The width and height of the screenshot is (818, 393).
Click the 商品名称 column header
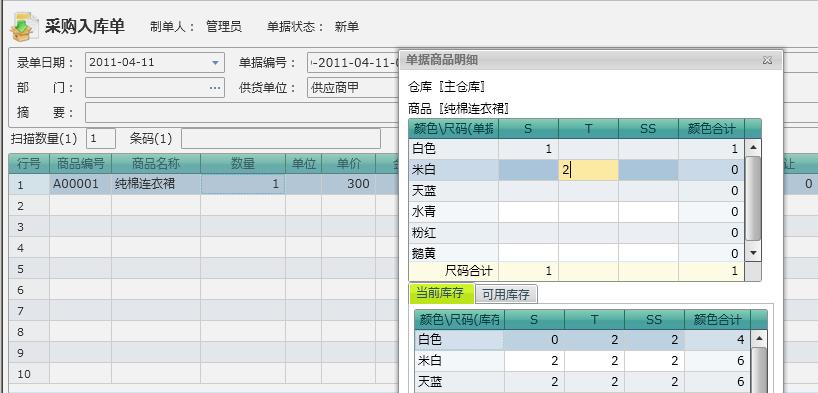pyautogui.click(x=155, y=164)
